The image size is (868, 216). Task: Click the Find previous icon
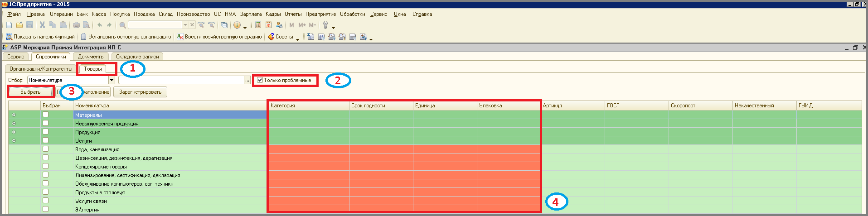(211, 25)
